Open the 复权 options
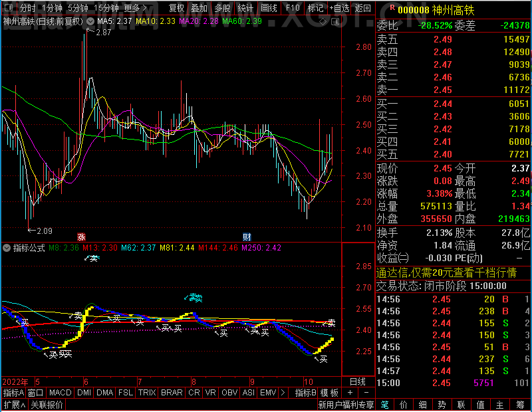This screenshot has width=532, height=412. (x=176, y=8)
